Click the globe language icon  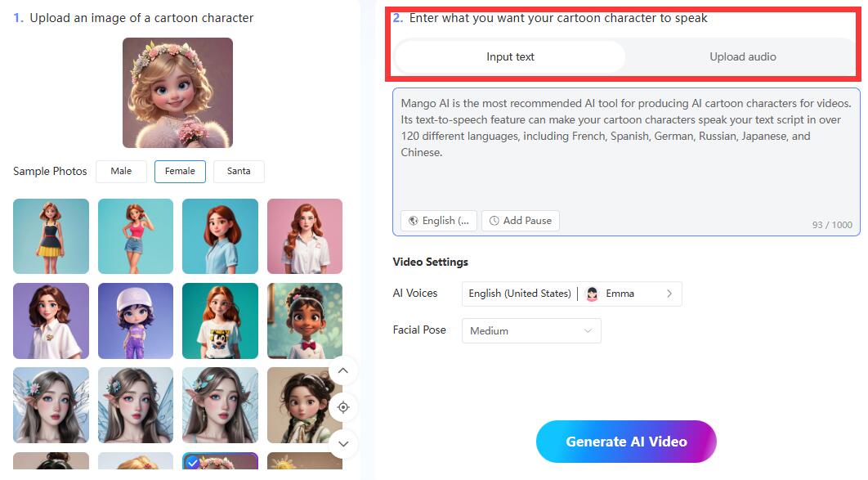click(414, 221)
